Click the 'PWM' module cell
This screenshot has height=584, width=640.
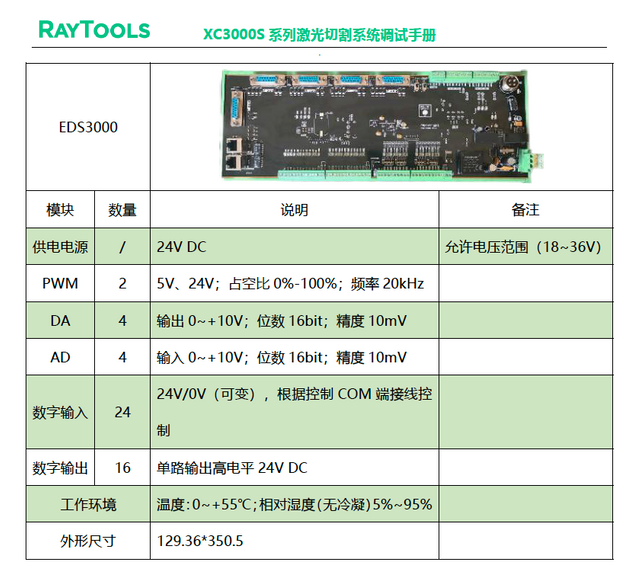tap(60, 284)
